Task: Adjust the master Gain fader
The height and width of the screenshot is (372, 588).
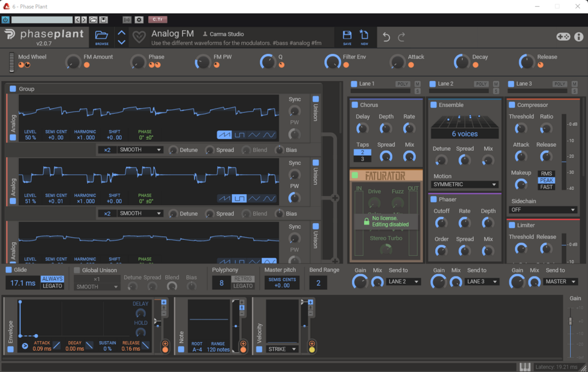Action: pyautogui.click(x=570, y=321)
